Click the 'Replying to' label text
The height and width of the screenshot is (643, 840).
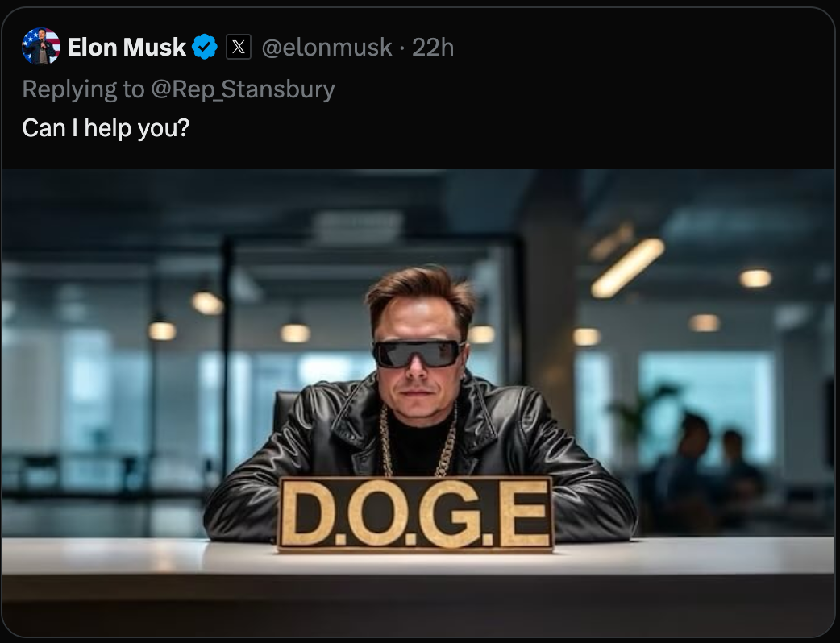coord(83,89)
